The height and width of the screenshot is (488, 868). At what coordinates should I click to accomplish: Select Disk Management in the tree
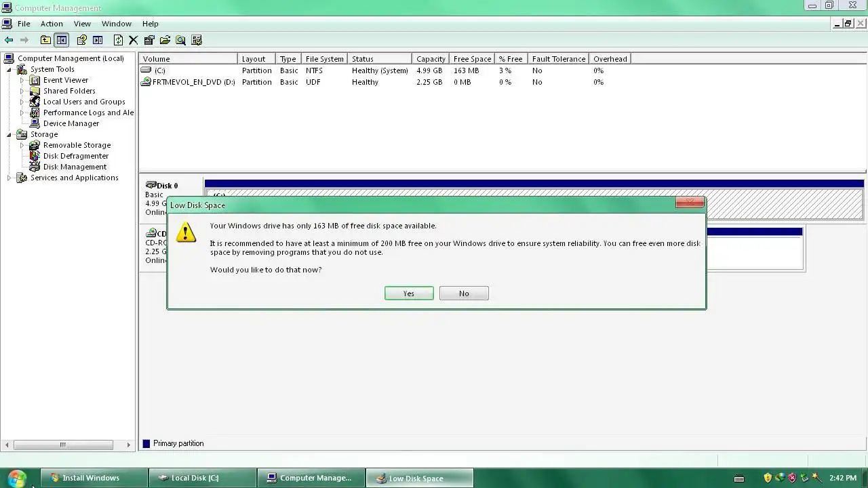(x=75, y=167)
